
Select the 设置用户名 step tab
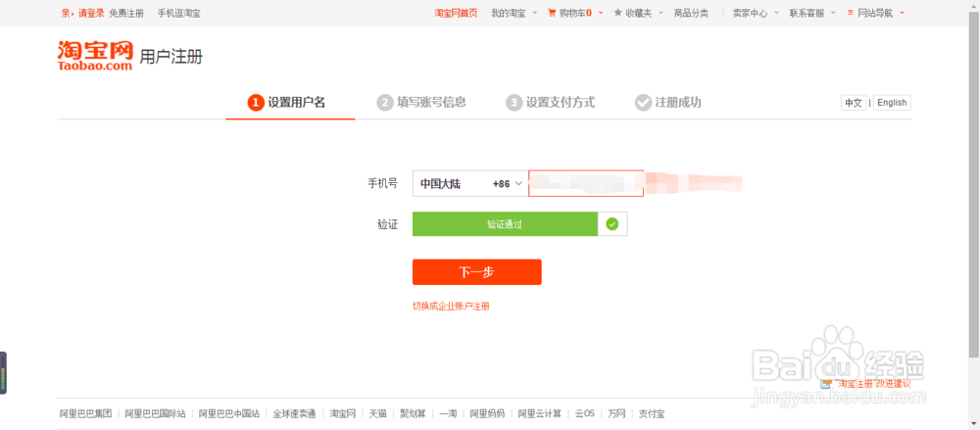[x=291, y=103]
